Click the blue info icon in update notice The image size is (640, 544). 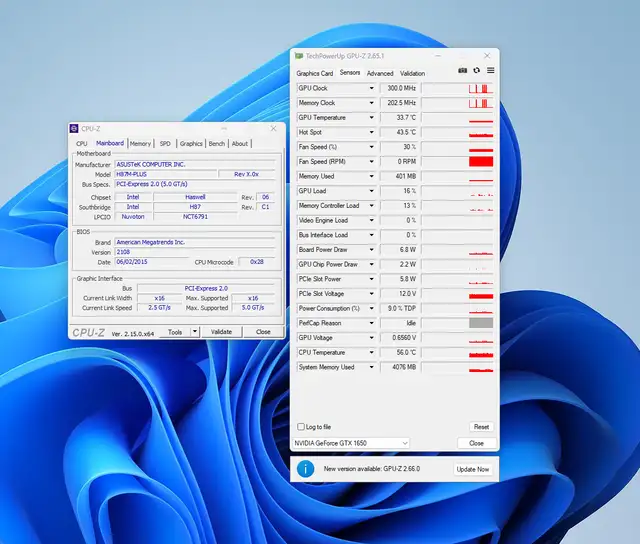[305, 469]
